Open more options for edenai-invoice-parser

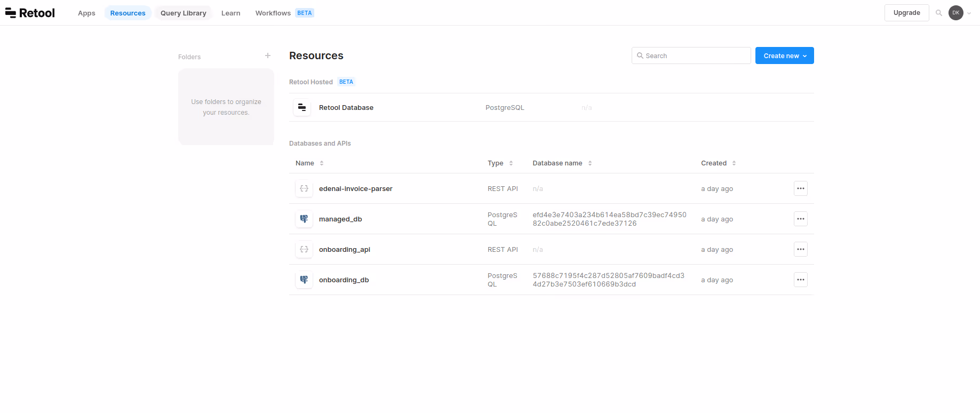point(801,188)
